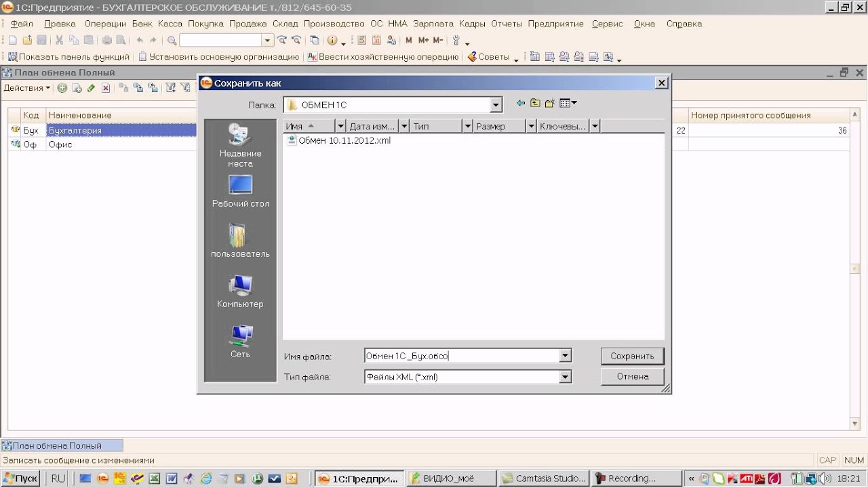Click the RU language indicator

tap(58, 479)
